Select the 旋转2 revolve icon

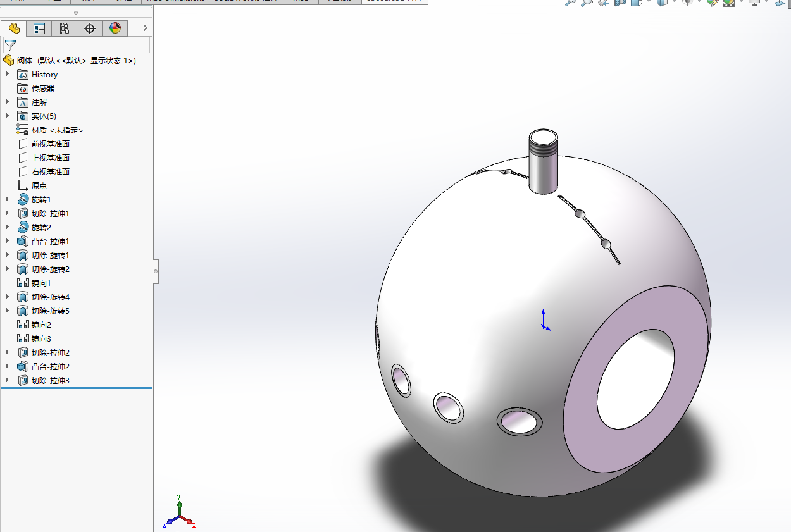23,228
